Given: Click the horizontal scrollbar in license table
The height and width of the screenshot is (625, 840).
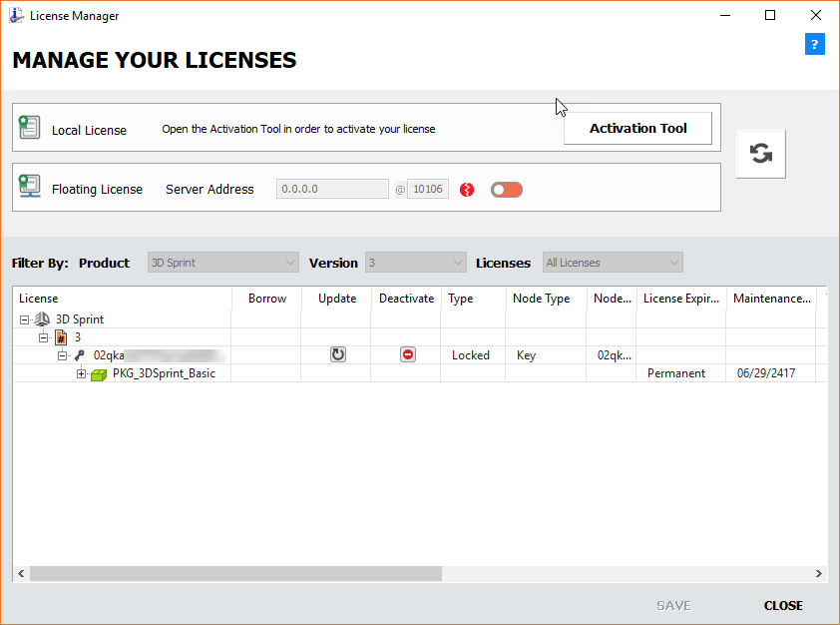Looking at the screenshot, I should [235, 574].
